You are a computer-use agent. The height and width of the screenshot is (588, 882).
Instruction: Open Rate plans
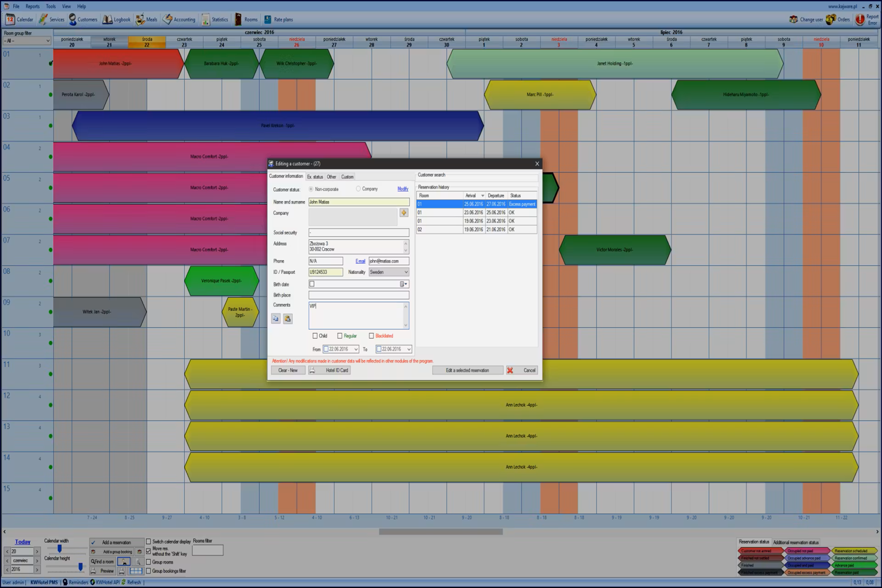point(278,20)
